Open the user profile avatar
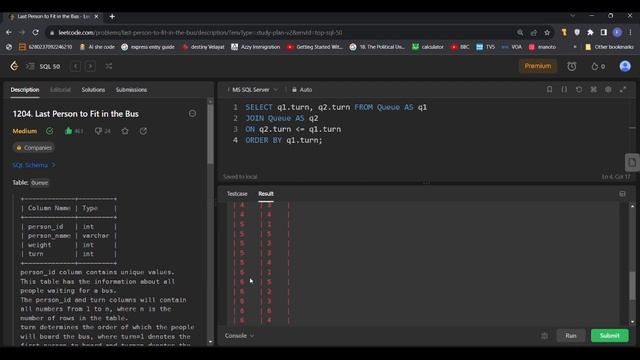640x360 pixels. pos(625,66)
